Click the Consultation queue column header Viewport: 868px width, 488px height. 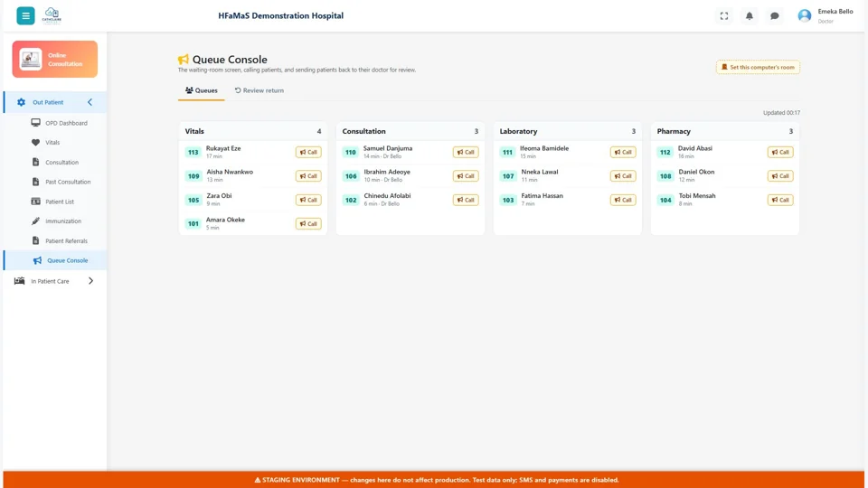pos(410,131)
